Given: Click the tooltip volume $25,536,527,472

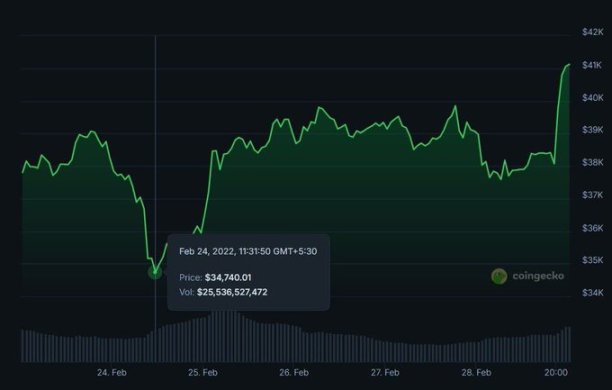Looking at the screenshot, I should pos(232,292).
